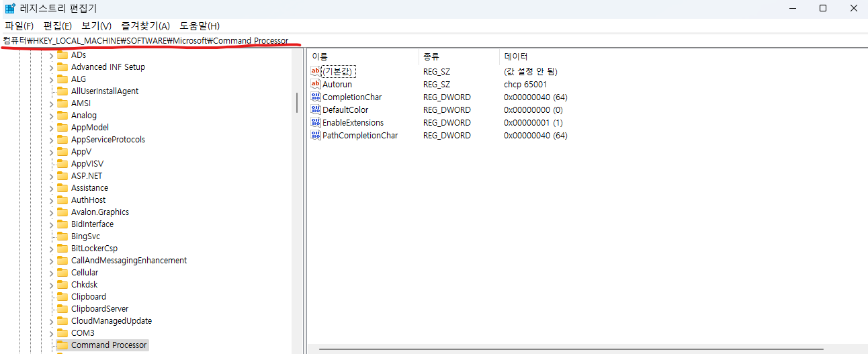Click the chcp 65001 data cell
868x354 pixels.
[525, 85]
